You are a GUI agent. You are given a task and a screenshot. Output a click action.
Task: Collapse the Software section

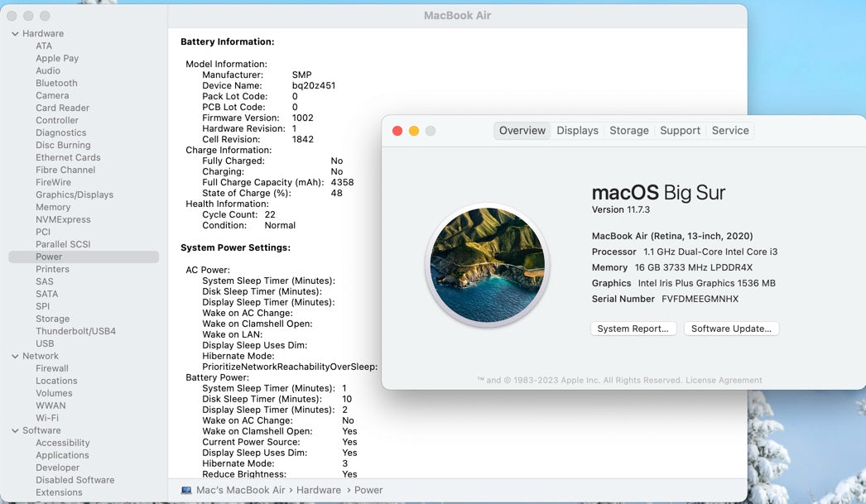point(15,430)
